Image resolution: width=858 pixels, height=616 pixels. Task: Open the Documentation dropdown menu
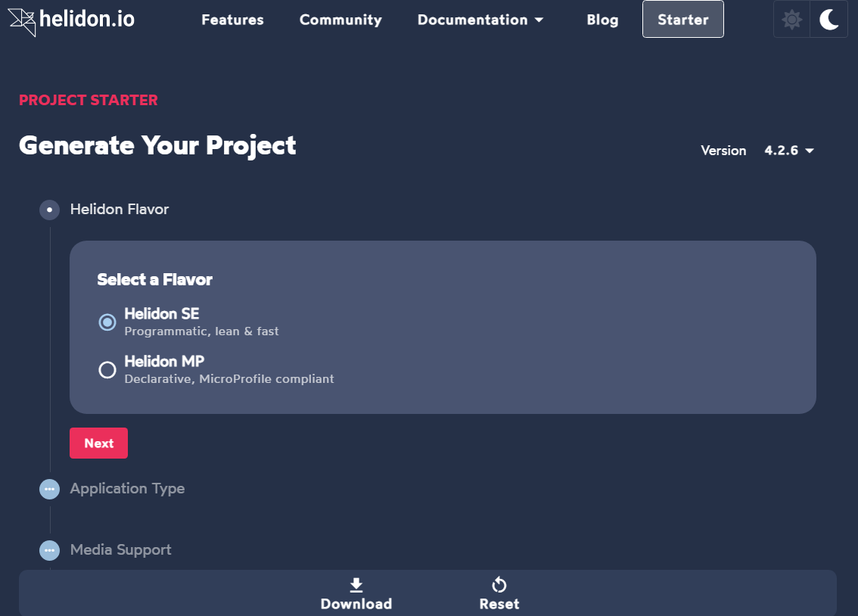(x=480, y=20)
